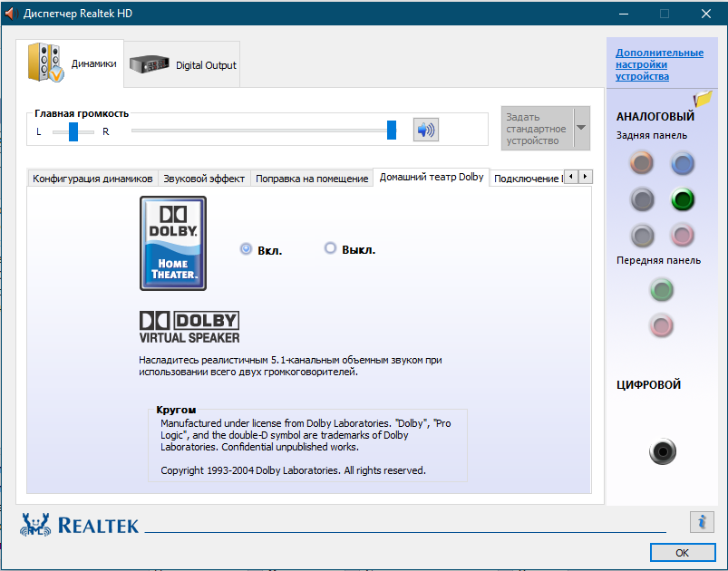
Task: Click the Copyright 1993-2004 Dolby Laboratories line
Action: [x=293, y=470]
